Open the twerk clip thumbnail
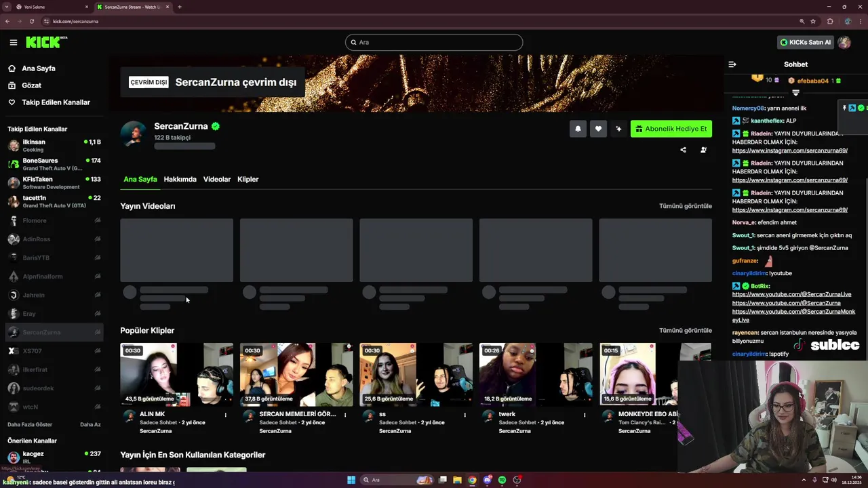 (536, 374)
